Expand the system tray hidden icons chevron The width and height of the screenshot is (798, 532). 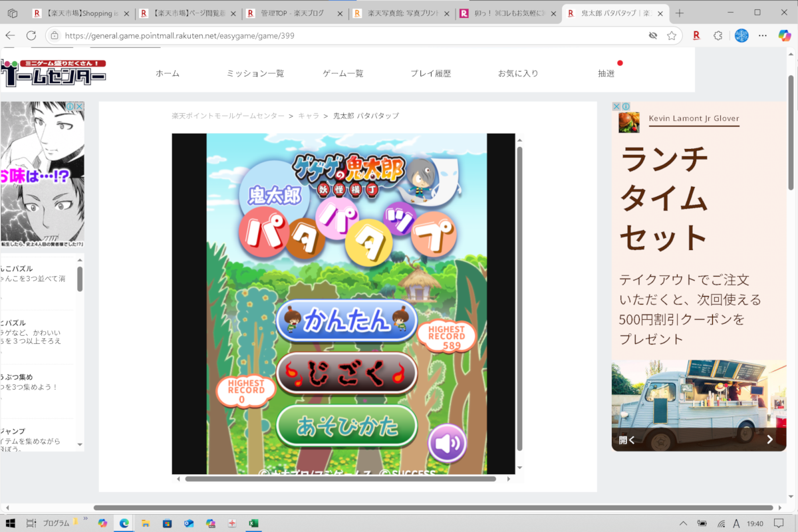click(x=683, y=523)
